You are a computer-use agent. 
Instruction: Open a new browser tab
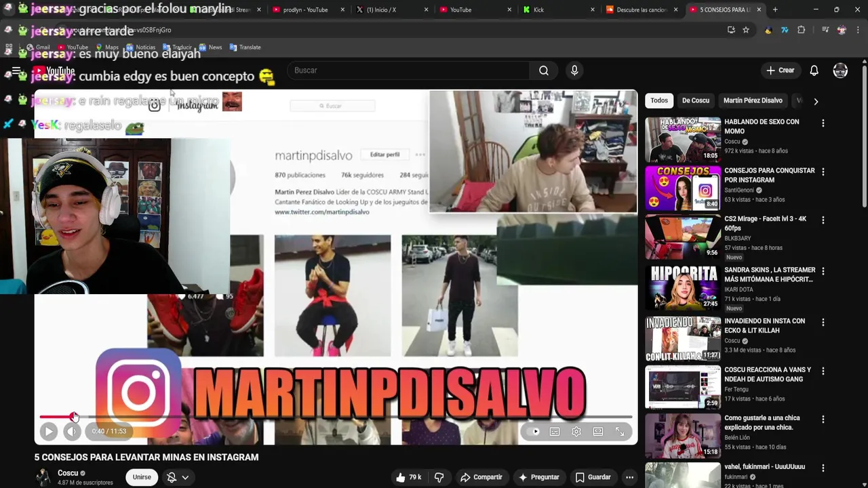click(x=775, y=9)
